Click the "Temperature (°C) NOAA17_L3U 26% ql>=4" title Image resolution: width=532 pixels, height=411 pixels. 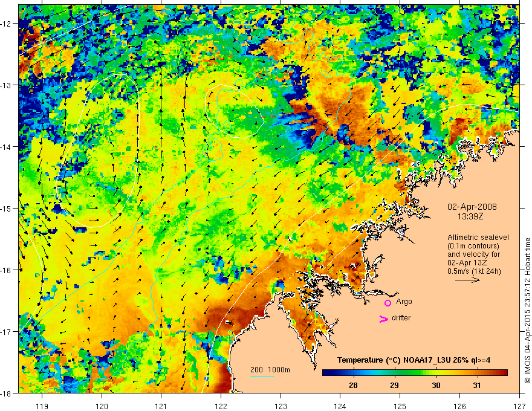(414, 360)
